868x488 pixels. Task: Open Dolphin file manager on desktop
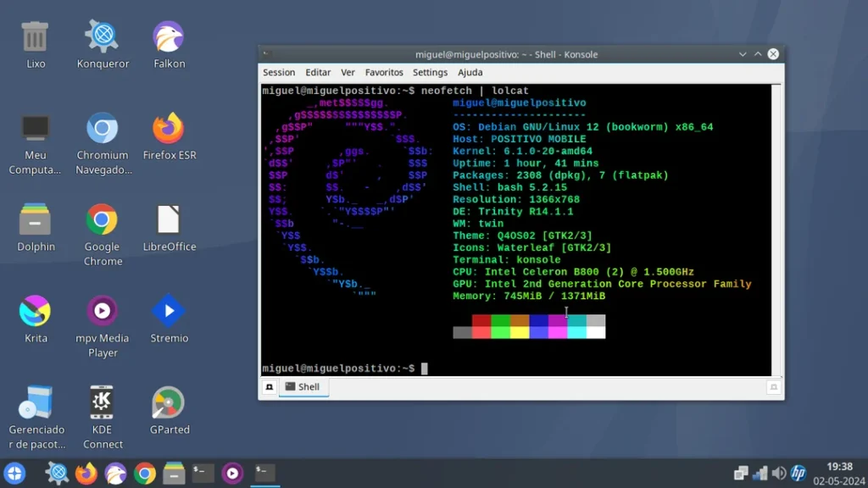[x=35, y=219]
